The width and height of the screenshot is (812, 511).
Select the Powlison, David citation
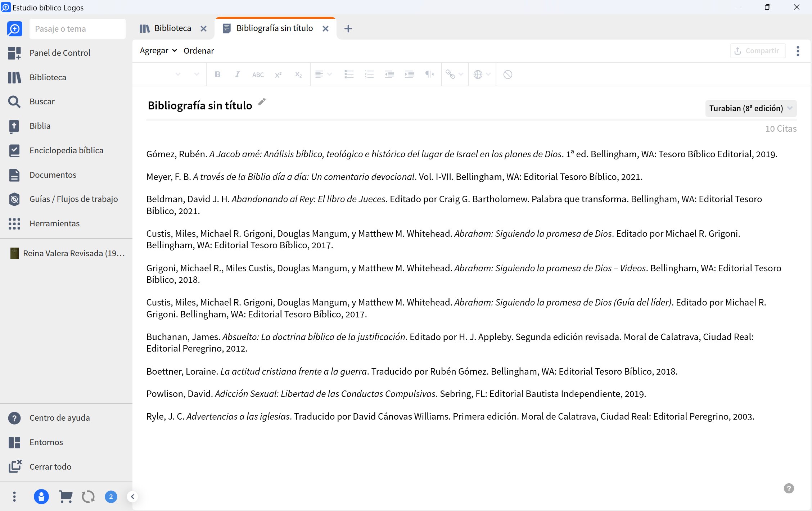click(x=396, y=394)
